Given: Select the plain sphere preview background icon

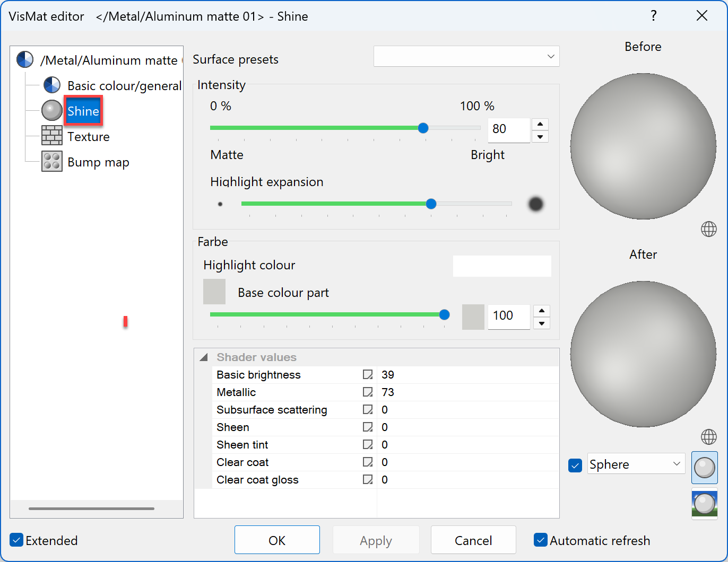Looking at the screenshot, I should (704, 468).
